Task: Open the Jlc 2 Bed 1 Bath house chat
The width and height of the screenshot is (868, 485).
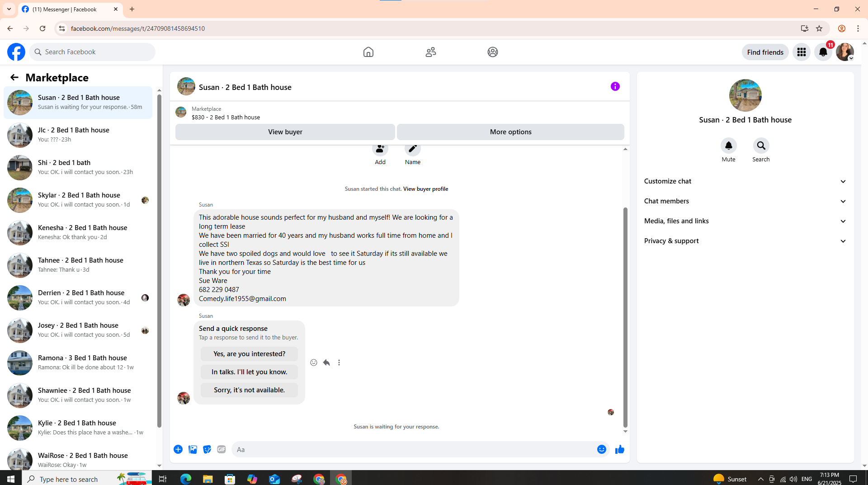Action: [x=78, y=135]
